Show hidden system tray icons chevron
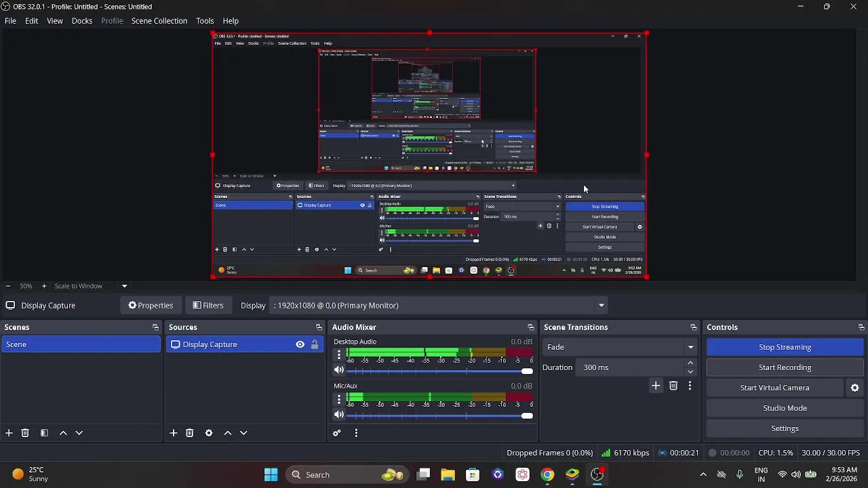 703,474
